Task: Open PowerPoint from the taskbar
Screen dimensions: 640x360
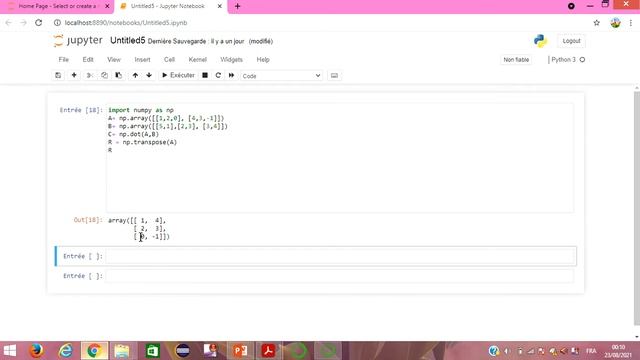Action: (240, 351)
